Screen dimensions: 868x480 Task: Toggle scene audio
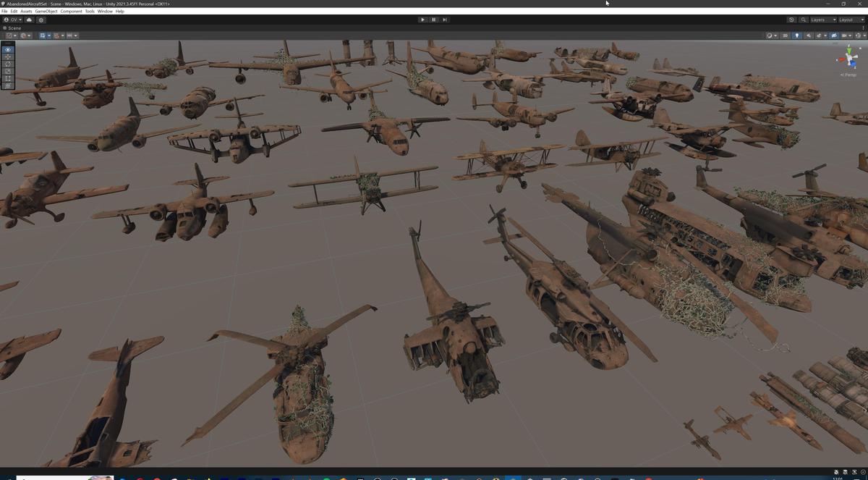click(809, 35)
